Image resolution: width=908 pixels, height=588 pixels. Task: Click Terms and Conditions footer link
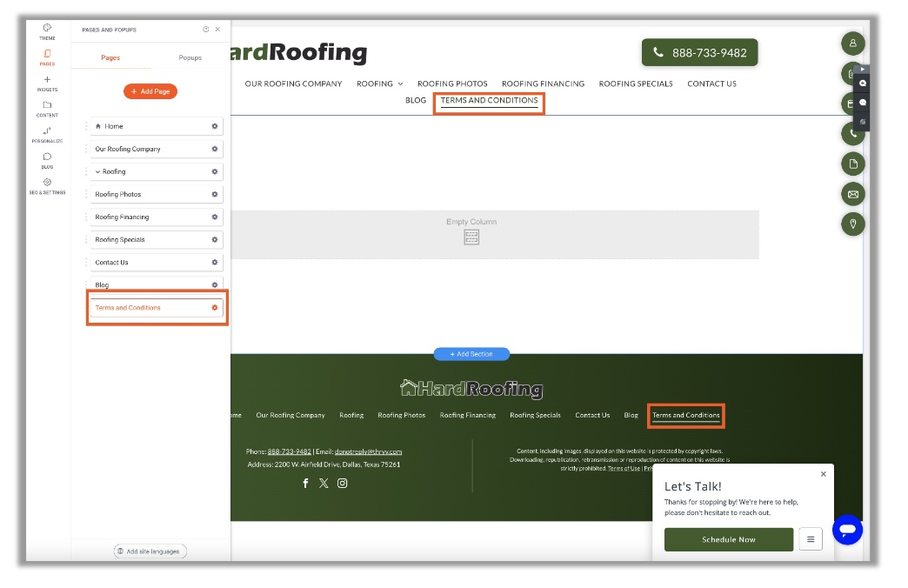(x=685, y=415)
